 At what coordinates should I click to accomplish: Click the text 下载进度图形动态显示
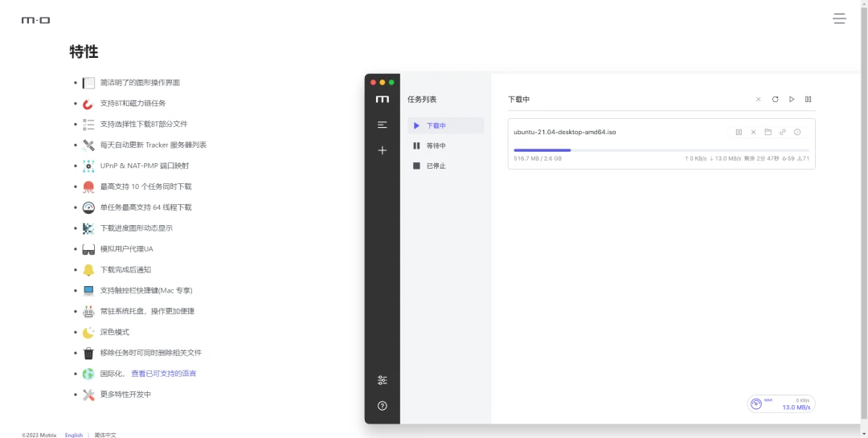pyautogui.click(x=137, y=228)
